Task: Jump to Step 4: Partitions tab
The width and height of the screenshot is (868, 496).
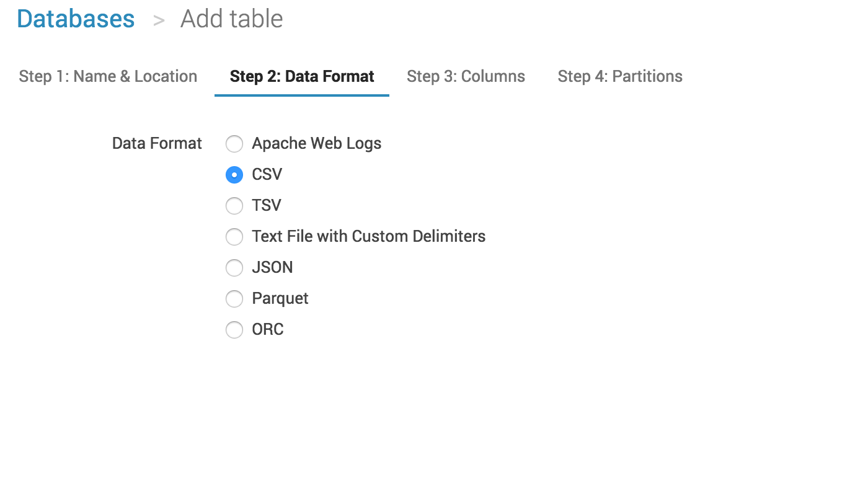Action: click(620, 76)
